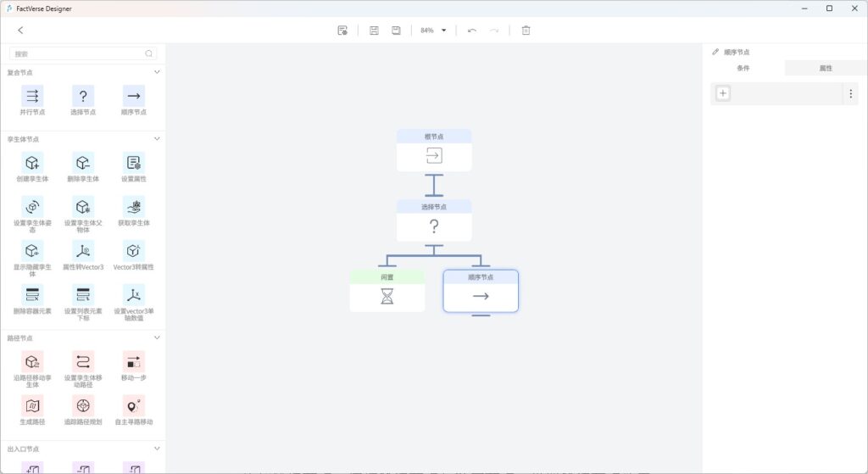
Task: Choose the 获取孪生体 node icon
Action: (133, 207)
